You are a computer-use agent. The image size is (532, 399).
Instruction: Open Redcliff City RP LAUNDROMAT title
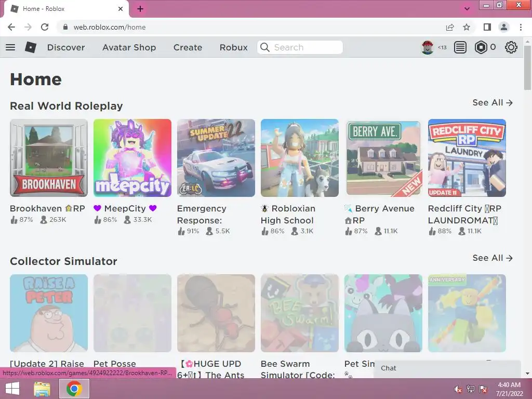(464, 215)
